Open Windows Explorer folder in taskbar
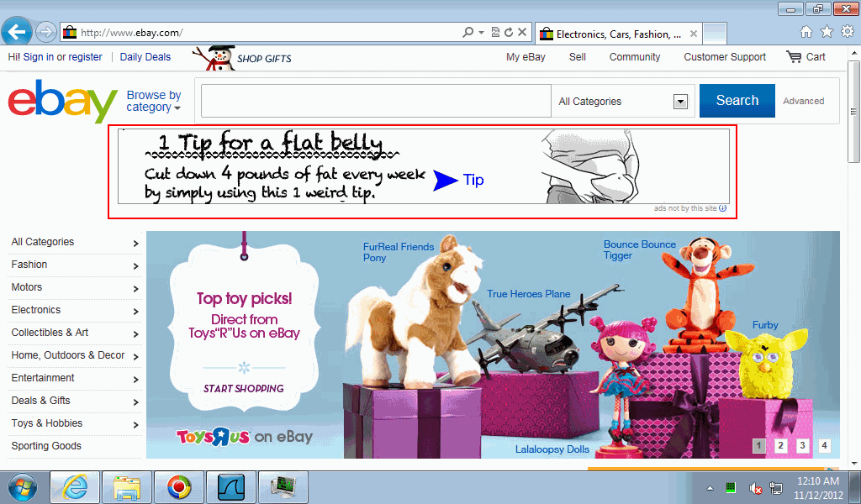 click(x=127, y=487)
